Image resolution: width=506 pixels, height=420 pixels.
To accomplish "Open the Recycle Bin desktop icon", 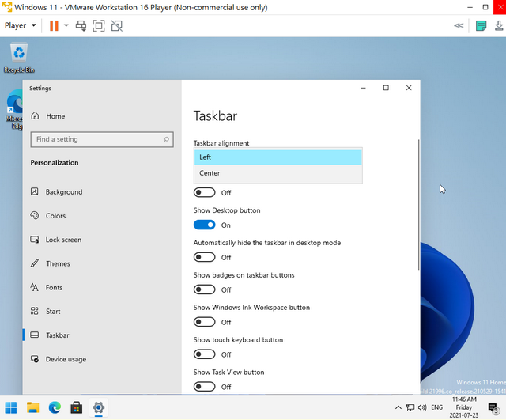I will click(x=19, y=58).
